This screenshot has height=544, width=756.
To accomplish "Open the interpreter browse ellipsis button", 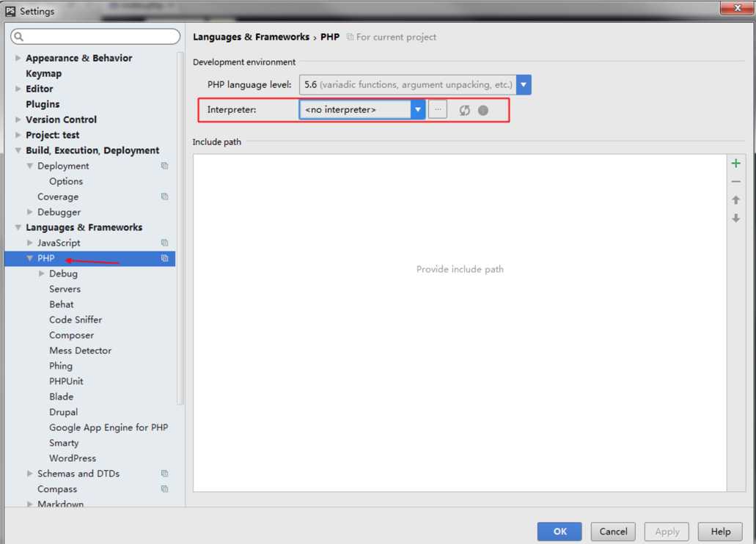I will click(438, 109).
